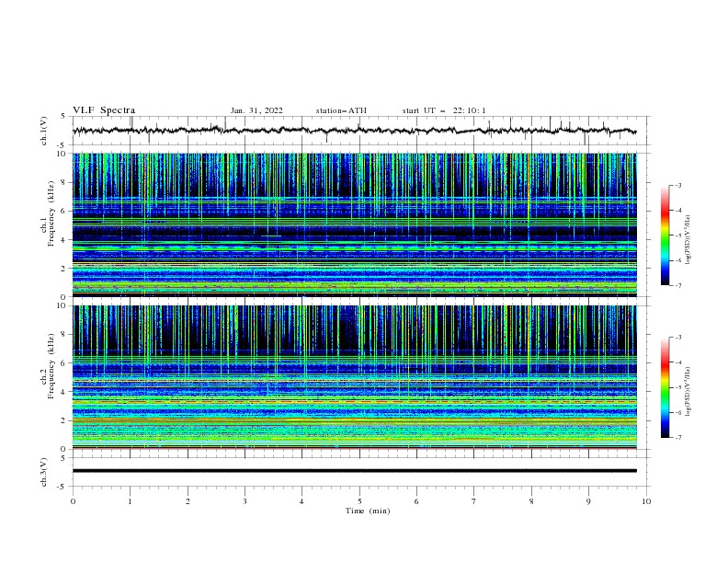Select the ch.2 spectrogram color scale bar
The width and height of the screenshot is (728, 563).
pyautogui.click(x=665, y=387)
